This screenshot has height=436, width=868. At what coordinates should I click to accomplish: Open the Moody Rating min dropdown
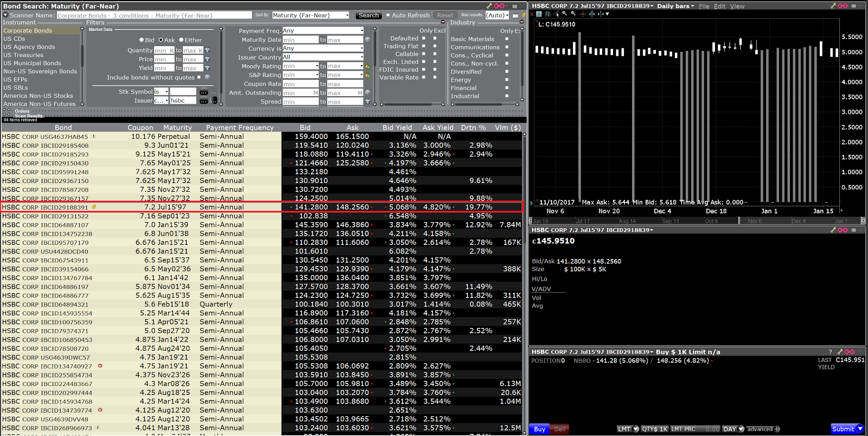coord(301,66)
